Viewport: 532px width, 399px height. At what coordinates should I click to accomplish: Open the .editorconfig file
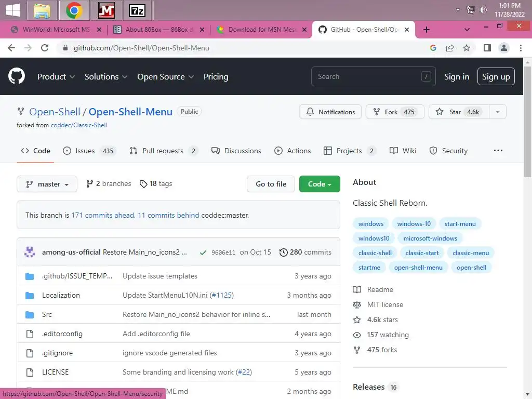click(x=62, y=334)
